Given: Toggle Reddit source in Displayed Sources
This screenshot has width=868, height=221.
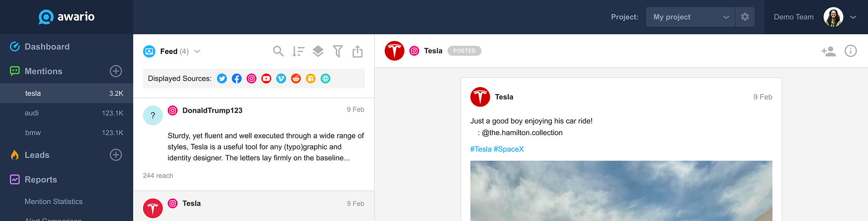Looking at the screenshot, I should [x=296, y=79].
